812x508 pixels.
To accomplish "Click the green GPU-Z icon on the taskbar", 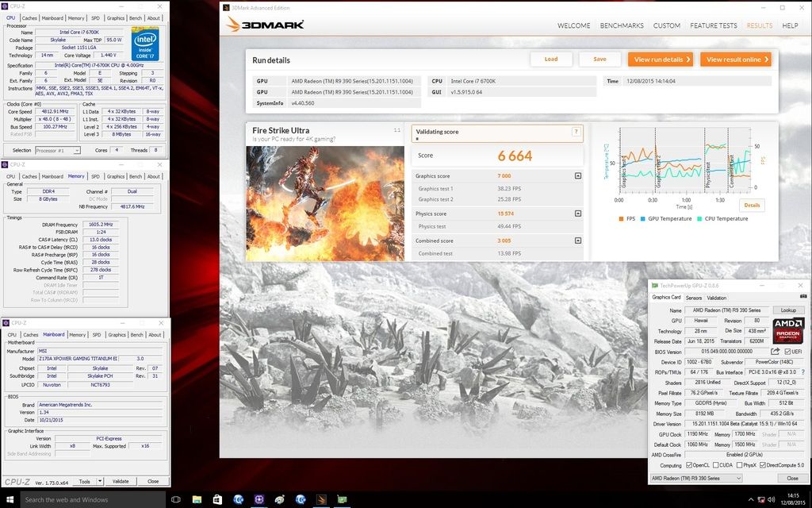I will coord(342,500).
